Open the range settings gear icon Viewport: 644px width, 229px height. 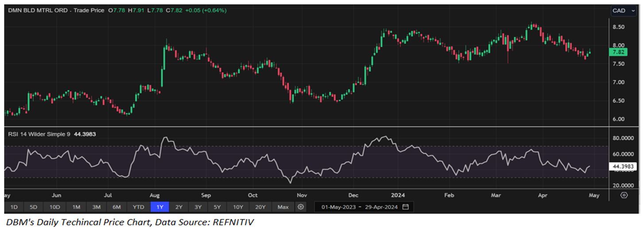coord(301,207)
